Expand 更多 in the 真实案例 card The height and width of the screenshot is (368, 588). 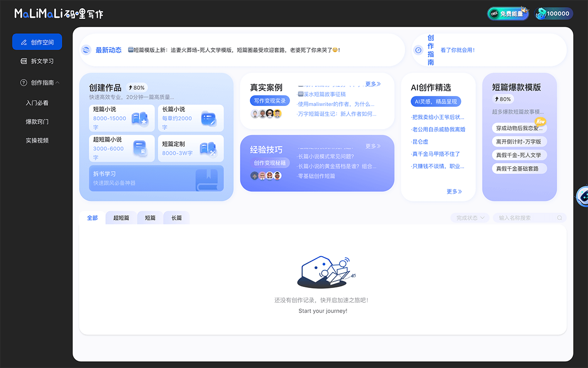tap(372, 83)
